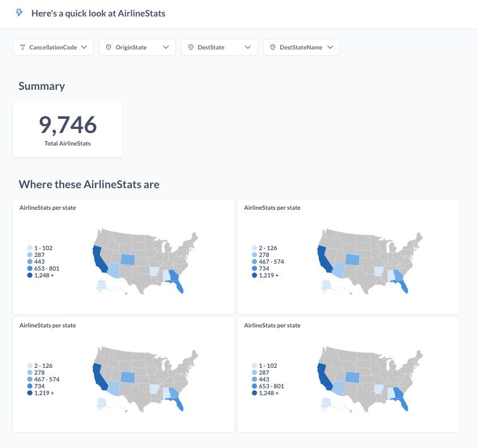Screen dimensions: 478x448
Task: Open the DestState filter dropdown arrow
Action: [x=248, y=48]
